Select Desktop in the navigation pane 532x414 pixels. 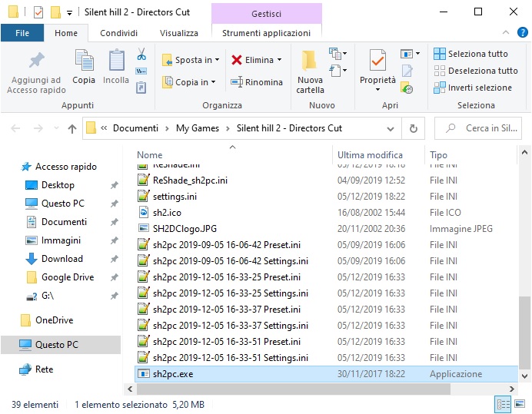pos(58,185)
